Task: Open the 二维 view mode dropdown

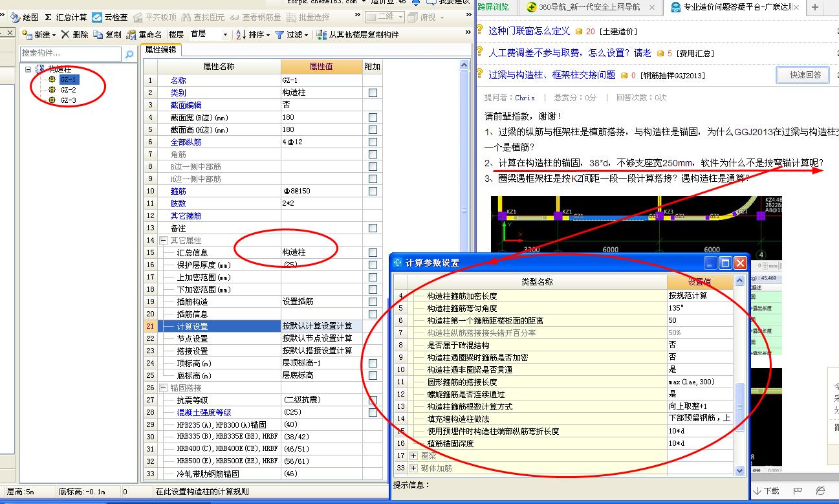Action: coord(385,17)
